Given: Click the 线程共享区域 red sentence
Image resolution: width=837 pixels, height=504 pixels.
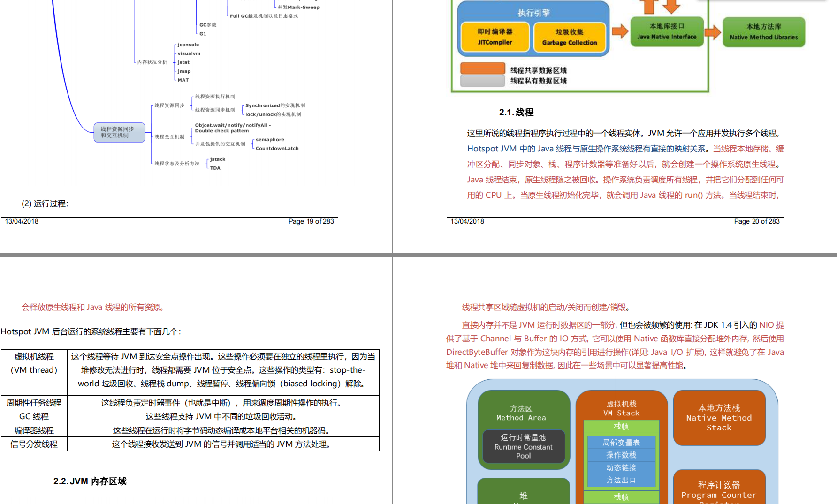Looking at the screenshot, I should (x=545, y=307).
